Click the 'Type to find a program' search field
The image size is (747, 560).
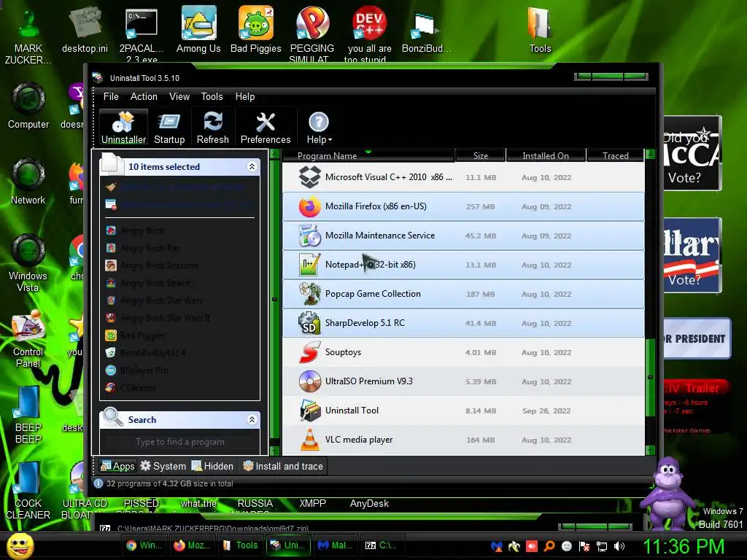180,442
